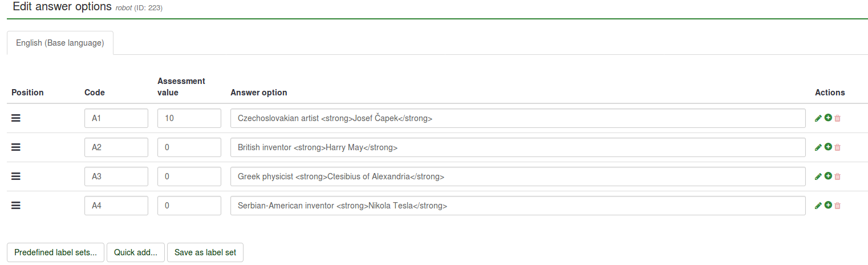Click the Quick add button
This screenshot has height=265, width=868.
coord(136,252)
